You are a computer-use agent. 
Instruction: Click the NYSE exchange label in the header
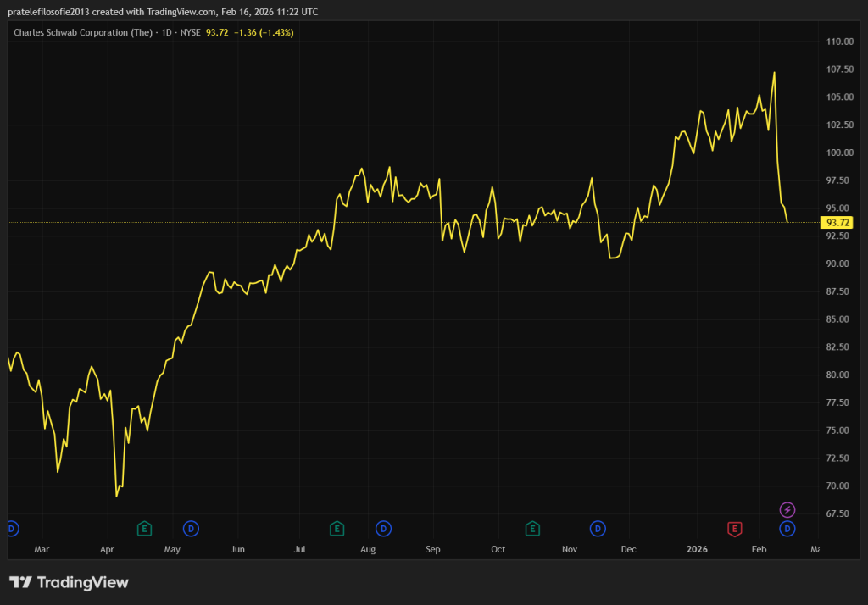189,32
